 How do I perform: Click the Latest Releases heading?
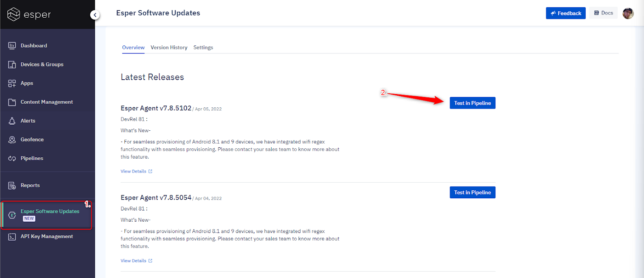coord(152,77)
